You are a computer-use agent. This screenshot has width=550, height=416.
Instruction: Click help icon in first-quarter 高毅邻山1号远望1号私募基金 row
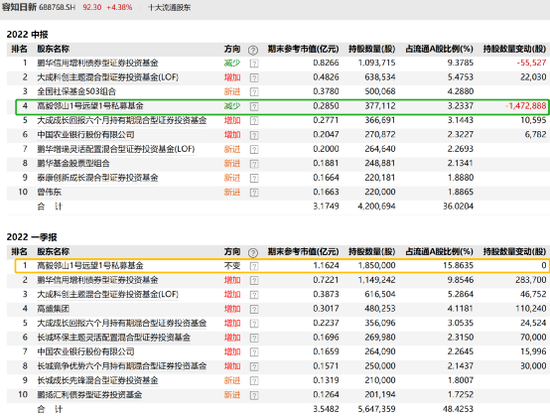tap(254, 266)
